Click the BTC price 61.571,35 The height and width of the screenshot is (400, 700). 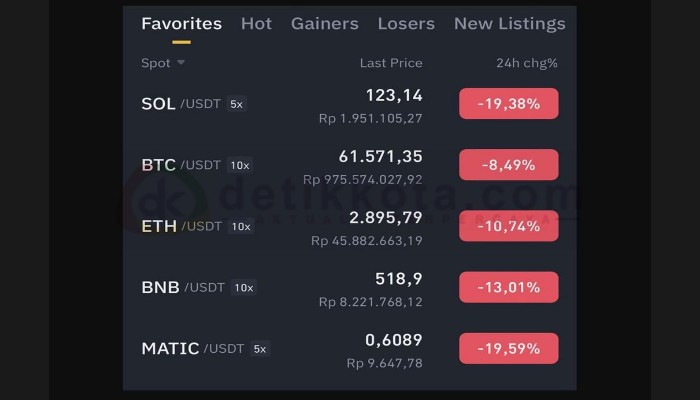380,157
